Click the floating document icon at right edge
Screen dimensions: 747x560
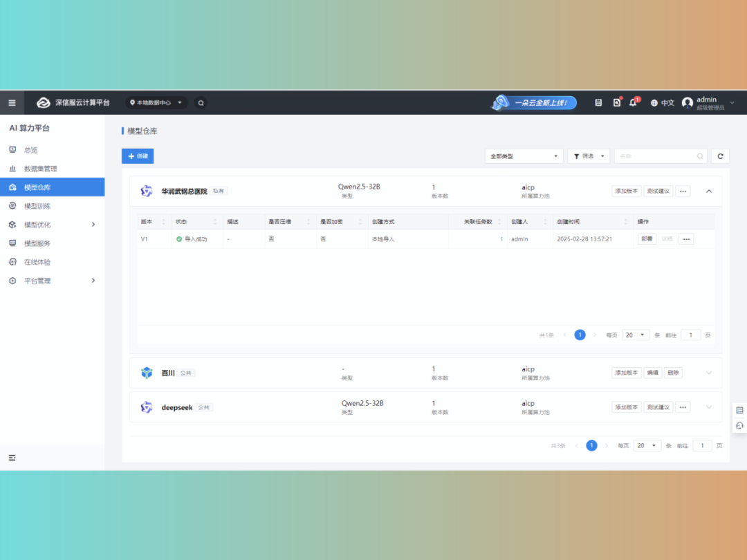tap(739, 410)
